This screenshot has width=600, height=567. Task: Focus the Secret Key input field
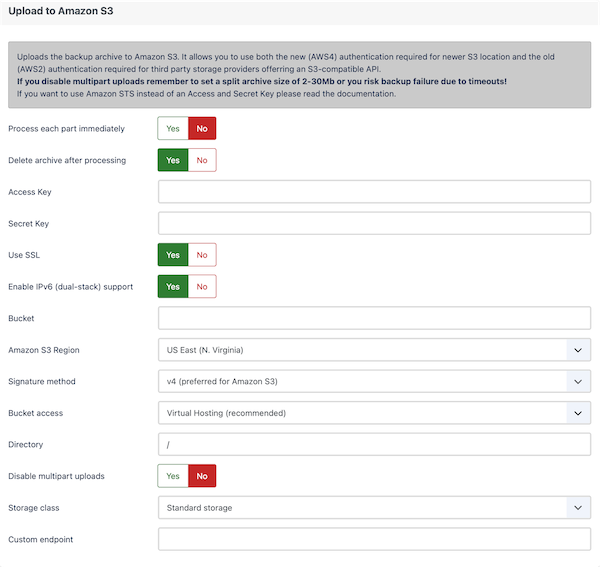click(374, 223)
